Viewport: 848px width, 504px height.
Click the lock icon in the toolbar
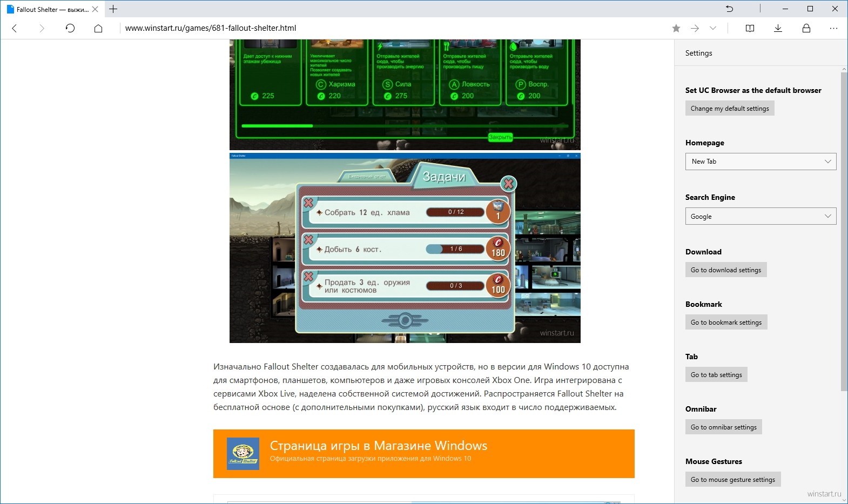806,28
